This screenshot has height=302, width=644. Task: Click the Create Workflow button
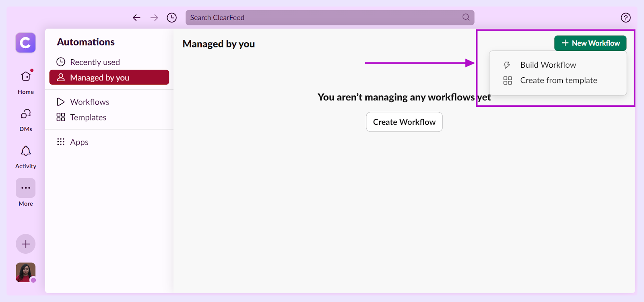[404, 122]
